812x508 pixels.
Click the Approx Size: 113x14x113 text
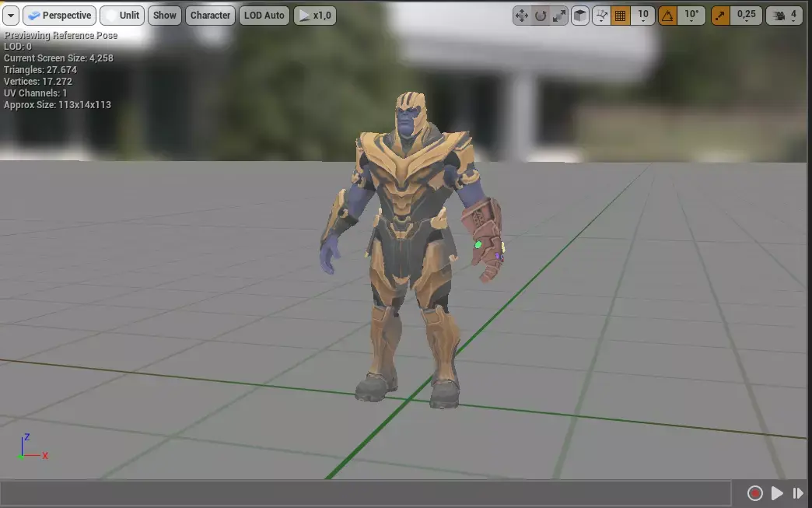(x=58, y=104)
